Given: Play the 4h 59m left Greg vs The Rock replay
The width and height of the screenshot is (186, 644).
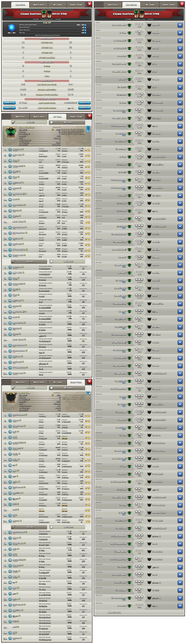Looking at the screenshot, I should coord(180,102).
